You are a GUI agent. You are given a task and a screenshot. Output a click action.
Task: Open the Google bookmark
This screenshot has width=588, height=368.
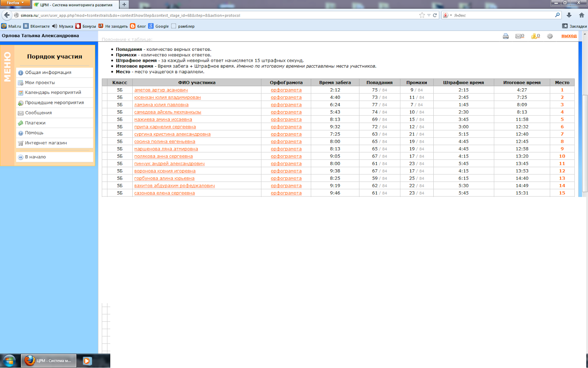(x=158, y=26)
